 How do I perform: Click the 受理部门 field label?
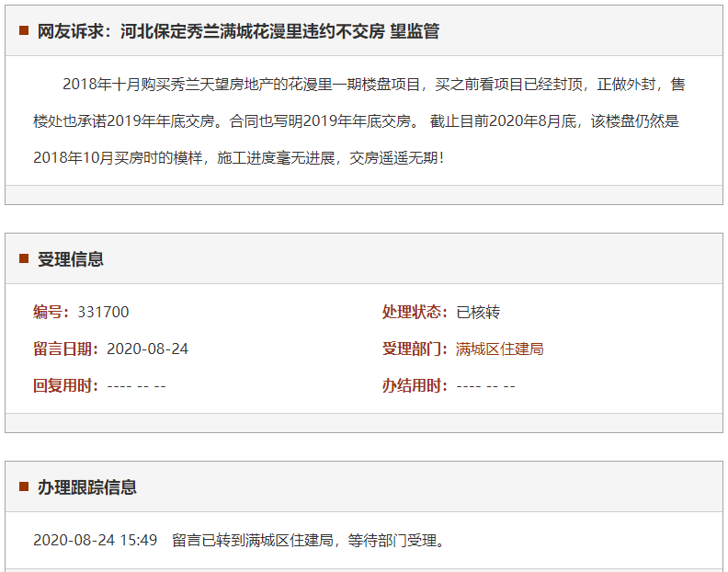point(415,349)
